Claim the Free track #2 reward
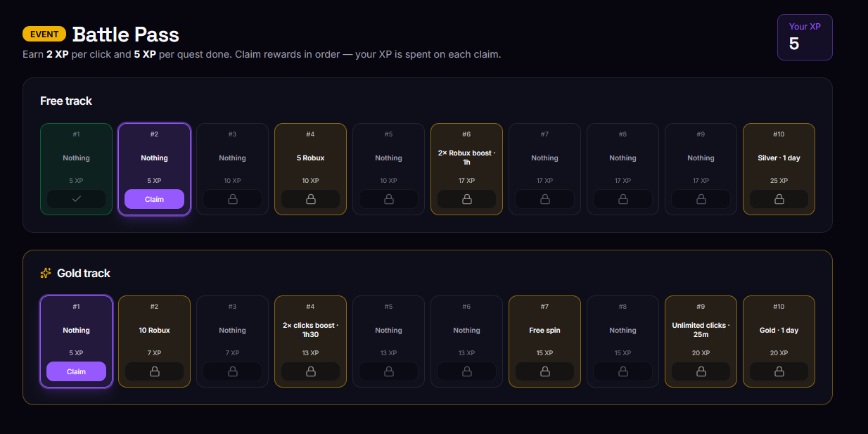 [154, 199]
